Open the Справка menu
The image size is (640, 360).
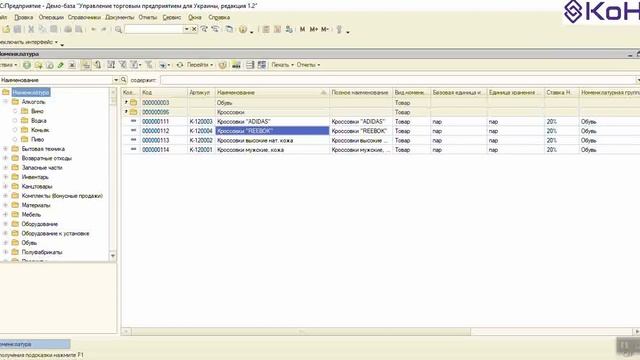(219, 18)
